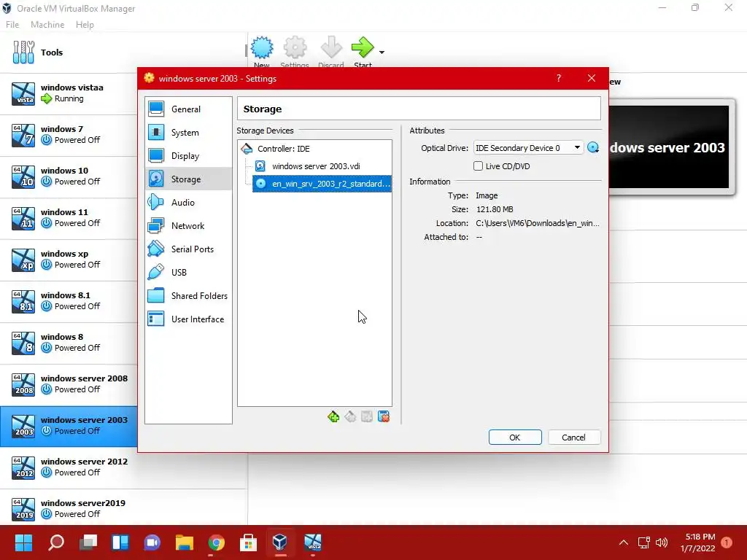Confirm settings with OK button
Viewport: 747px width, 560px height.
pos(515,437)
